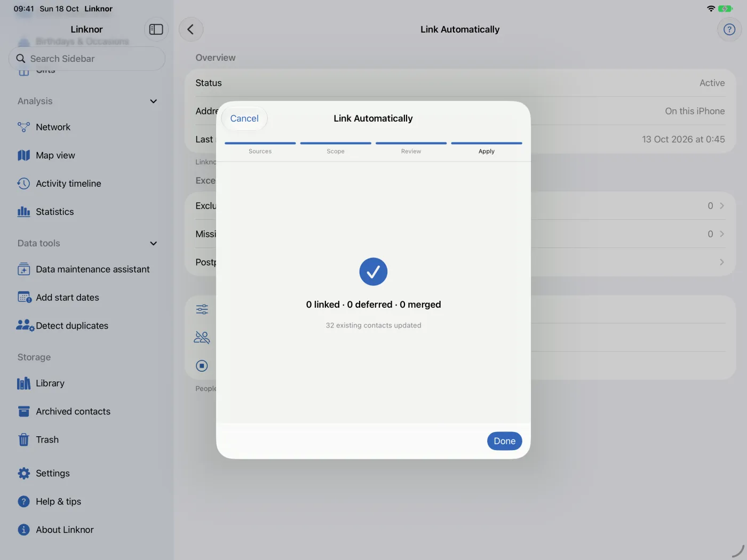This screenshot has width=747, height=560.
Task: Open the first row chevron showing 0
Action: [x=721, y=206]
